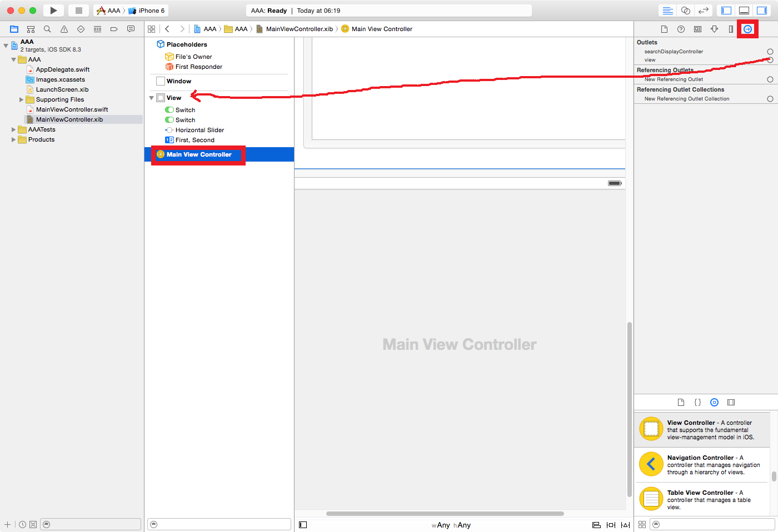Open the Attributes inspector
The image size is (778, 532).
coord(714,29)
